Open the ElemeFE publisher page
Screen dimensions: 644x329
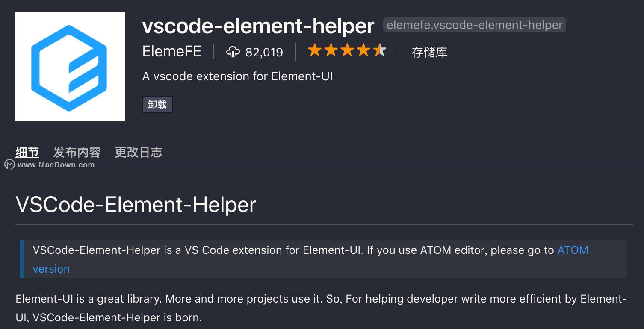pos(172,52)
